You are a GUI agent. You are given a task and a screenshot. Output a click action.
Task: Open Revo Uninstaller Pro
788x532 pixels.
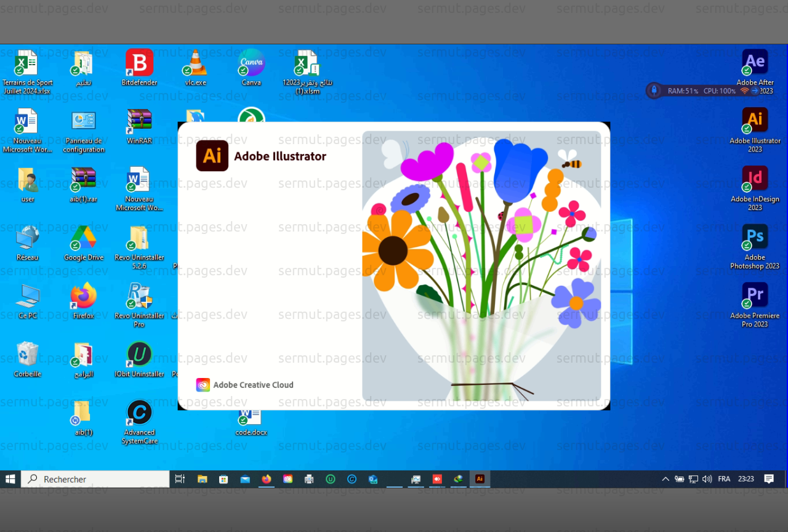pos(139,297)
